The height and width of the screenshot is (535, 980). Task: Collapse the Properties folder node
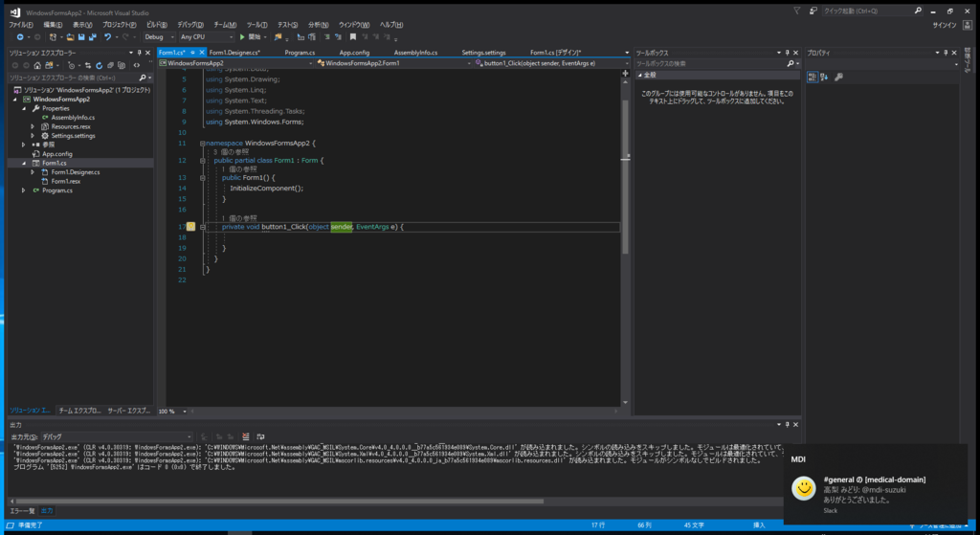(24, 108)
